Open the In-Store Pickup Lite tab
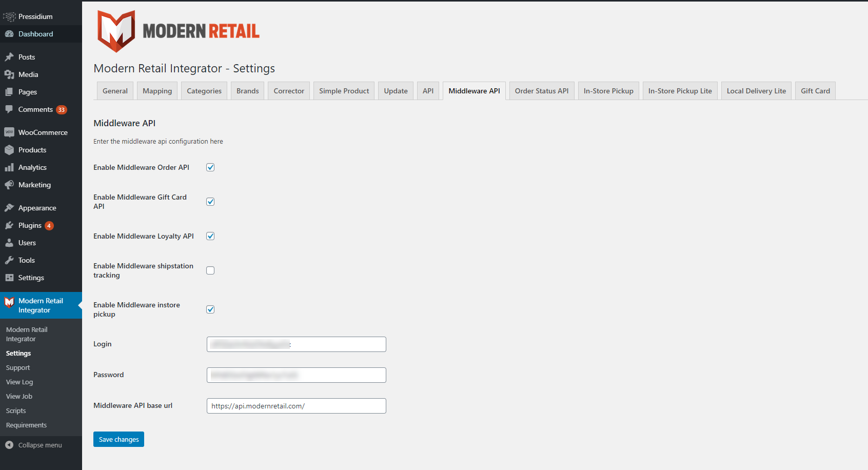The height and width of the screenshot is (470, 868). click(x=680, y=91)
